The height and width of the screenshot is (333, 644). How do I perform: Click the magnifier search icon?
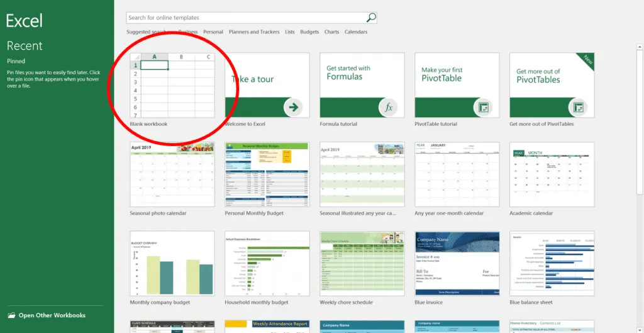[371, 18]
